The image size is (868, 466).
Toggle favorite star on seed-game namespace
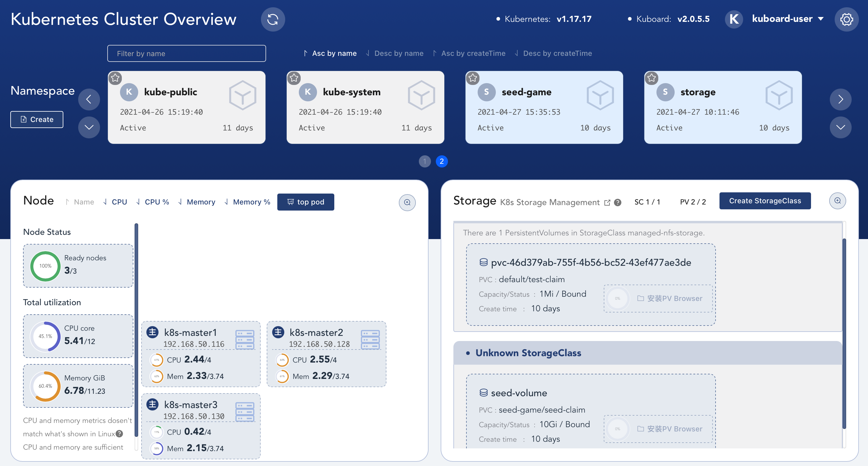tap(473, 78)
